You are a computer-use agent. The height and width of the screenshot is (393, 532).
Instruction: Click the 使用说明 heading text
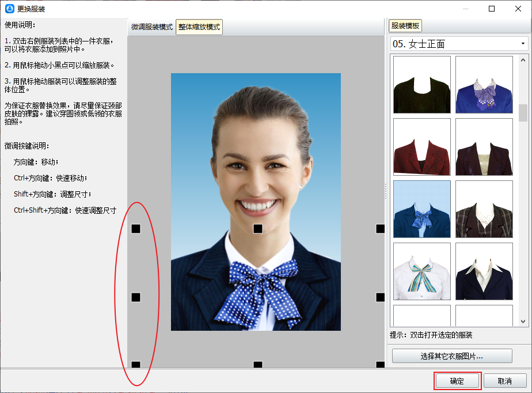[x=20, y=25]
